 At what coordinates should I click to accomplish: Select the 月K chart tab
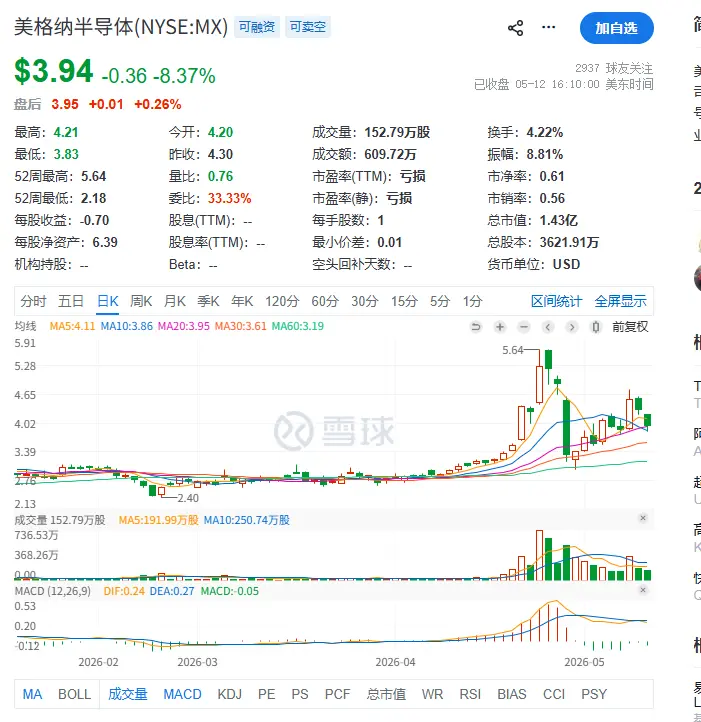coord(175,301)
